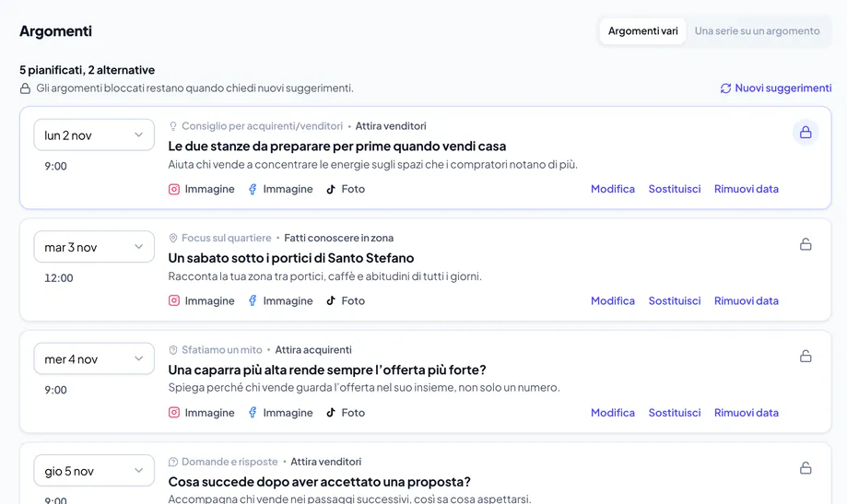
Task: Switch to 'Una serie su un argomento' tab
Action: click(x=757, y=31)
